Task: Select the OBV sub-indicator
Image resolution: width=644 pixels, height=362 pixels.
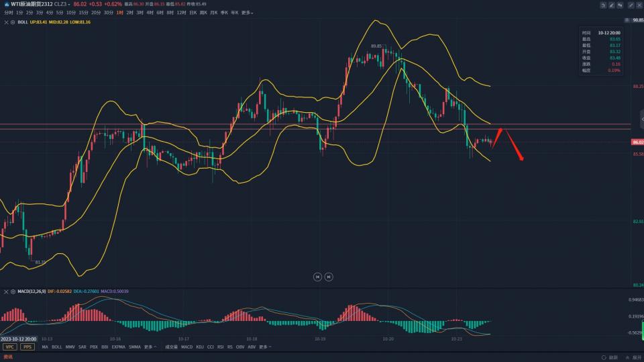Action: coord(240,347)
